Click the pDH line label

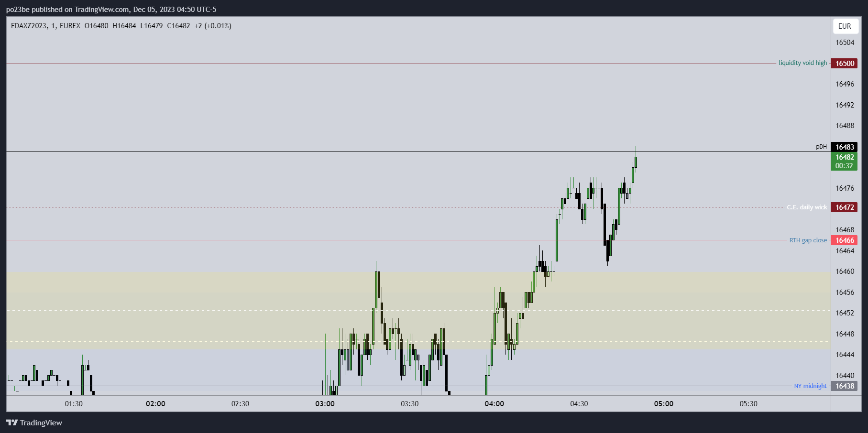(x=821, y=147)
